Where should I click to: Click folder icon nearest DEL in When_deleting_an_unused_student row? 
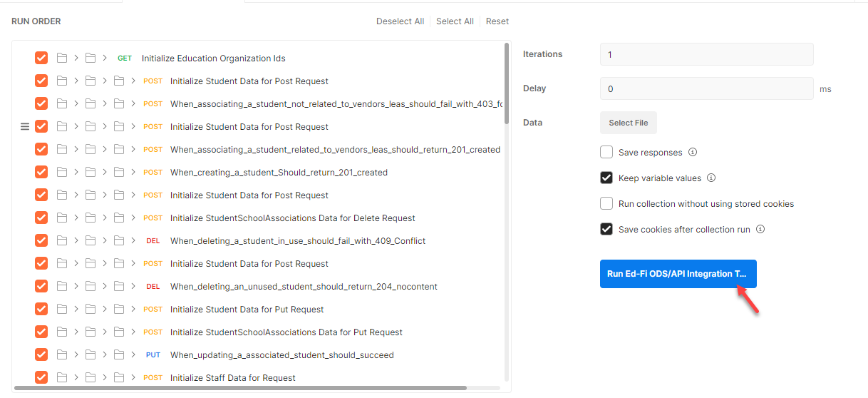pos(118,287)
